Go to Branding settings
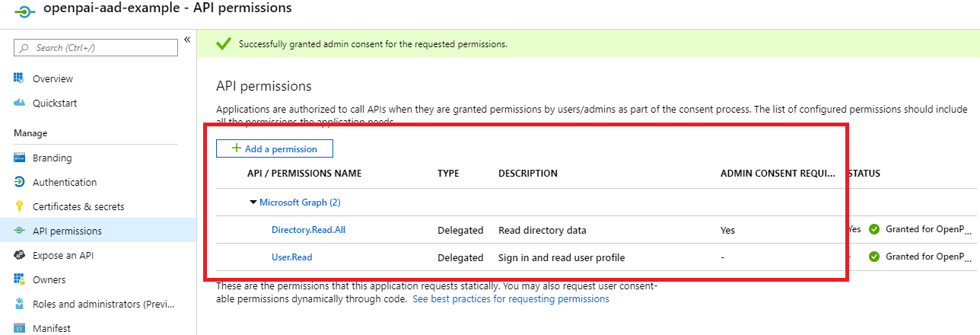 pos(52,158)
